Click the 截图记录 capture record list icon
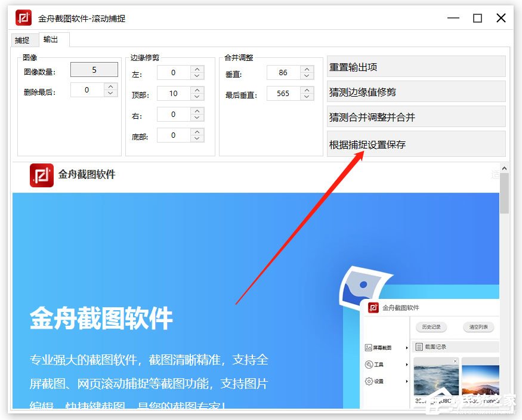This screenshot has width=522, height=420. click(x=419, y=347)
